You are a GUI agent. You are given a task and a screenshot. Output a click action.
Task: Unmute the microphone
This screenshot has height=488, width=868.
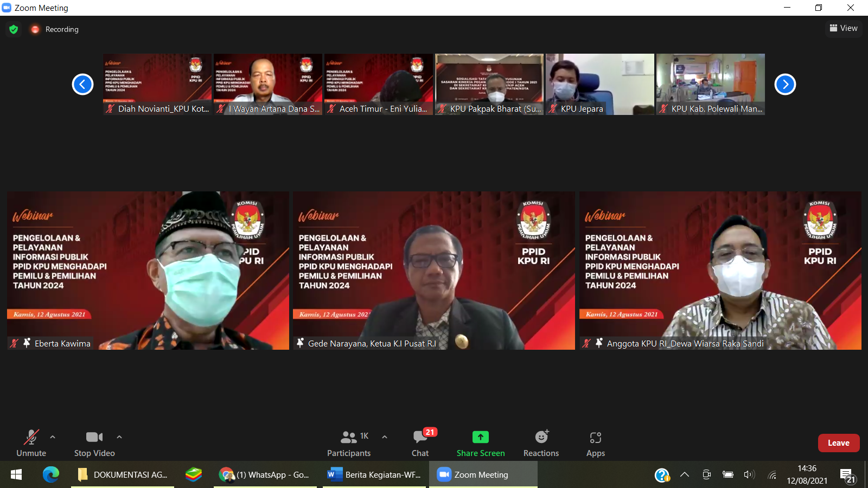31,437
